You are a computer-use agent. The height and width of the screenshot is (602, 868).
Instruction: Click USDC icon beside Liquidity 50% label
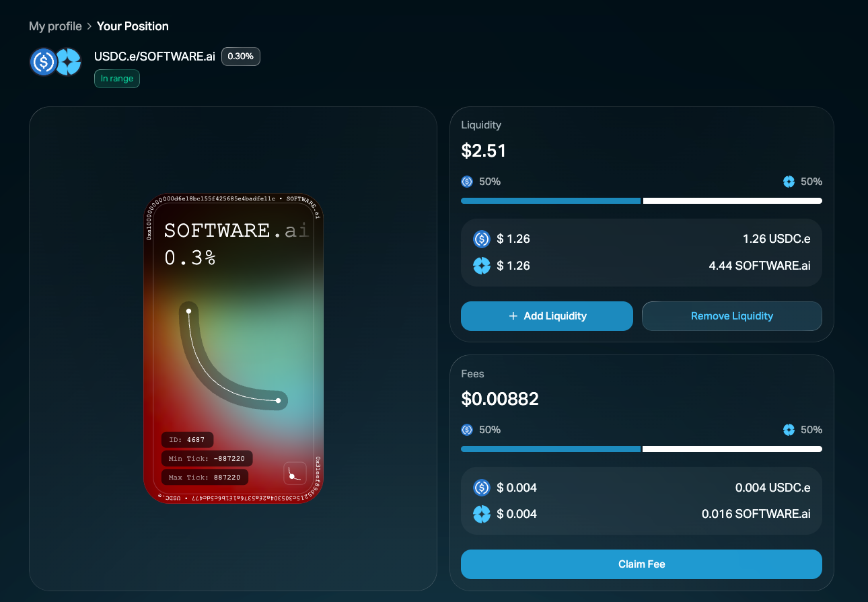[467, 182]
